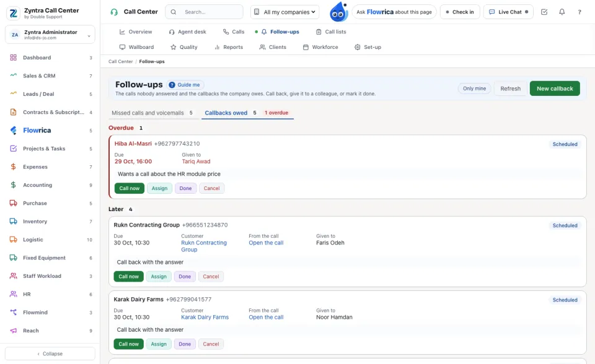Open the Guide me helper
This screenshot has height=364, width=595.
click(x=185, y=85)
